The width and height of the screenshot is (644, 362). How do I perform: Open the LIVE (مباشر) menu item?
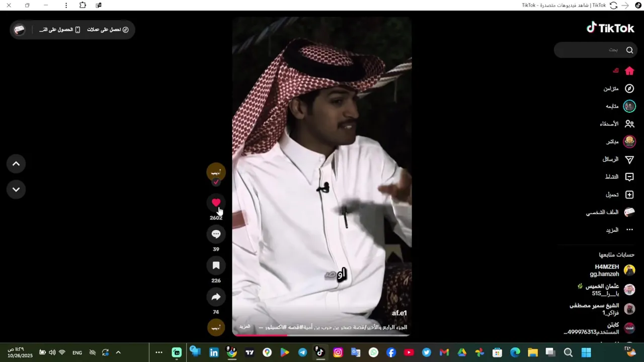click(621, 142)
